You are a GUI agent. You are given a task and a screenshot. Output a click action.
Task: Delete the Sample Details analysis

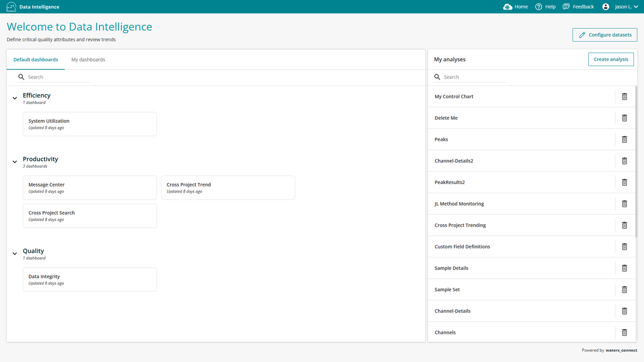coord(624,268)
